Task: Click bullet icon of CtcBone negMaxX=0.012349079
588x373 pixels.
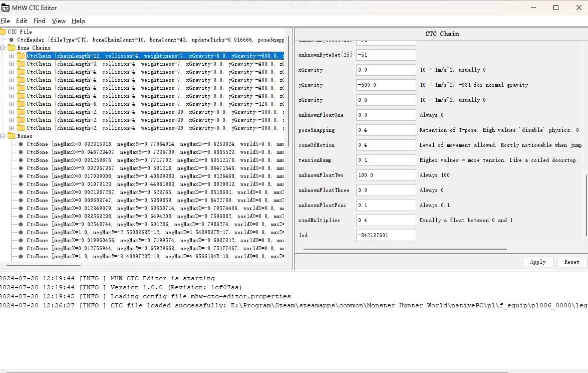Action: coord(21,208)
